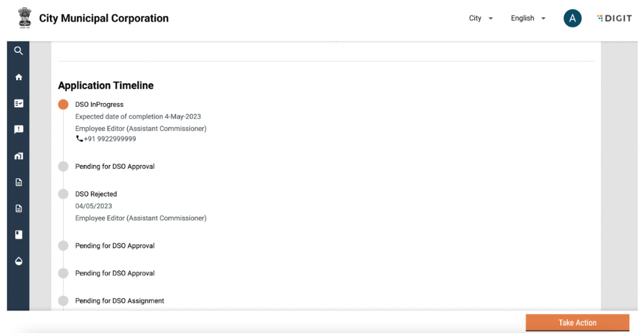Screen dimensions: 644x333
Task: Open the City dropdown
Action: 481,18
